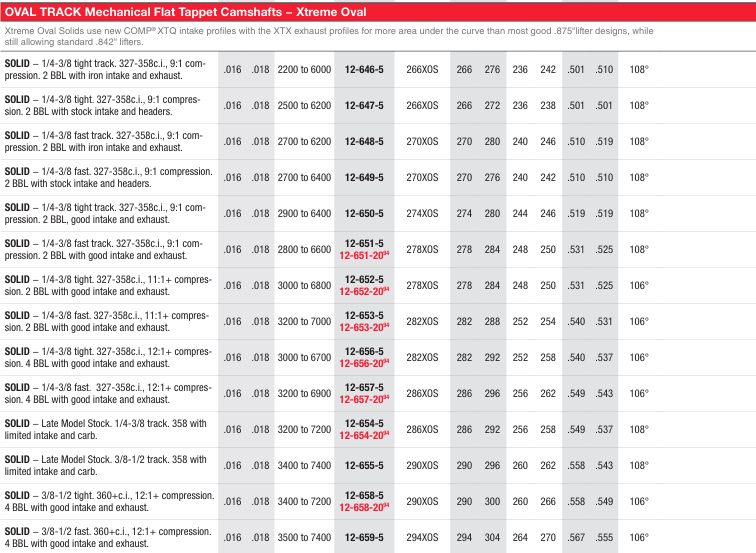
Task: Click lift value .555 in the 12-659-5 row
Action: tap(604, 537)
